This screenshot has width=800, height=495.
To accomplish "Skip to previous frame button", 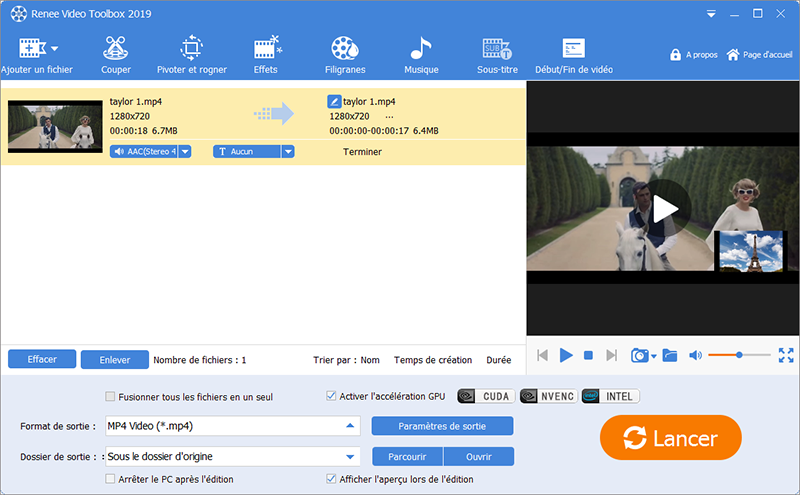I will pyautogui.click(x=542, y=355).
